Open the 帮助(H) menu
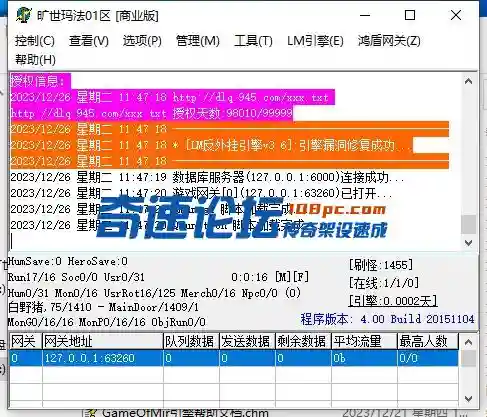Screen dimensions: 487x417 (35, 60)
